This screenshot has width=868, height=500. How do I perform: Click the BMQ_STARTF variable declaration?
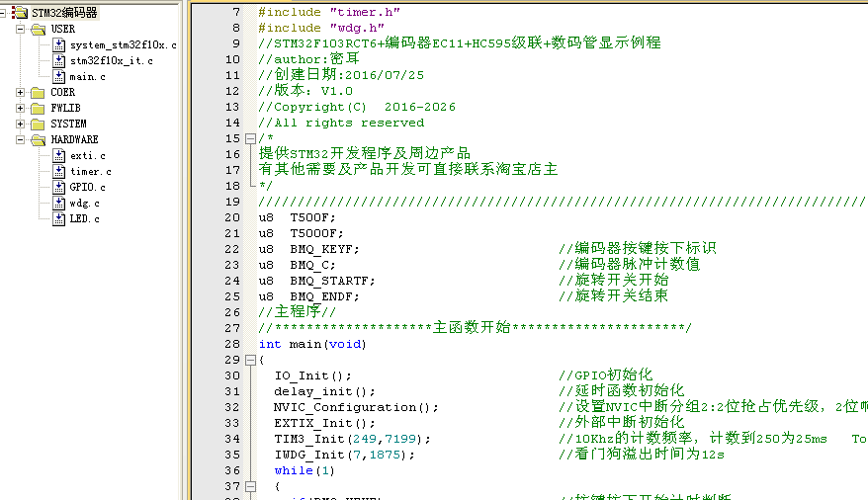(317, 281)
